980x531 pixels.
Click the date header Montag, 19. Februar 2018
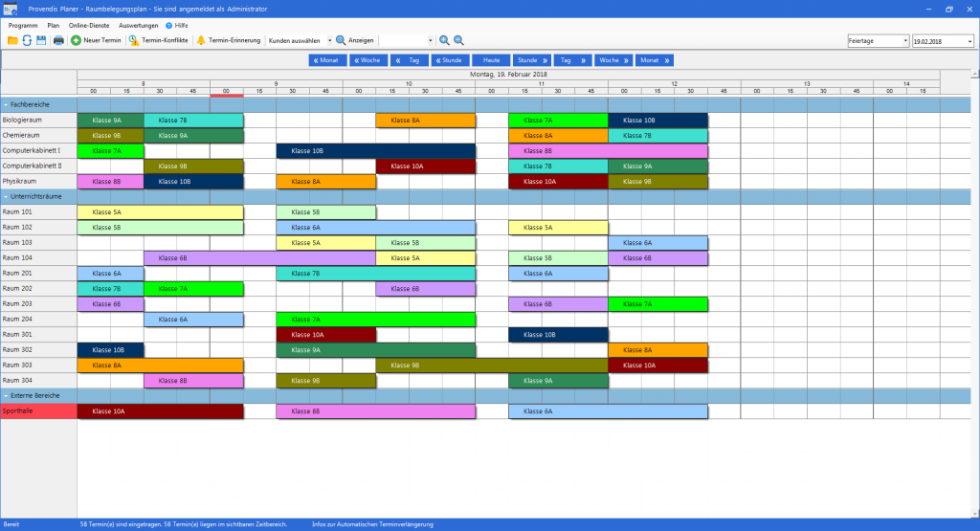click(508, 75)
